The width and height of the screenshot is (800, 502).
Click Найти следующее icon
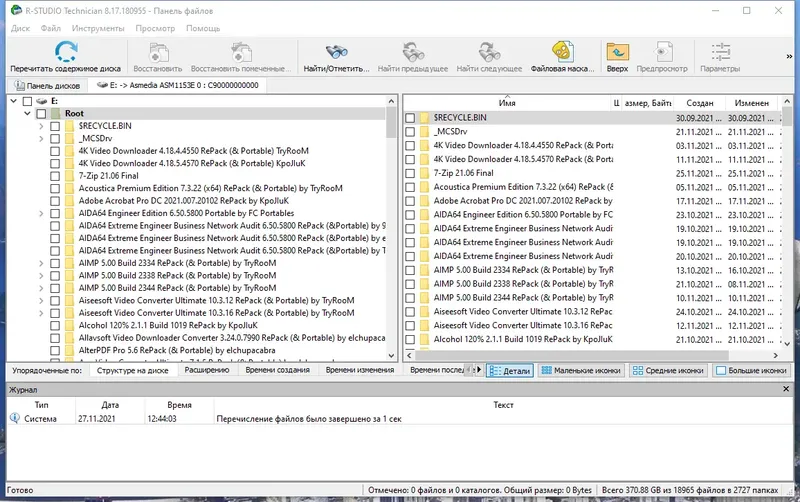[x=489, y=52]
